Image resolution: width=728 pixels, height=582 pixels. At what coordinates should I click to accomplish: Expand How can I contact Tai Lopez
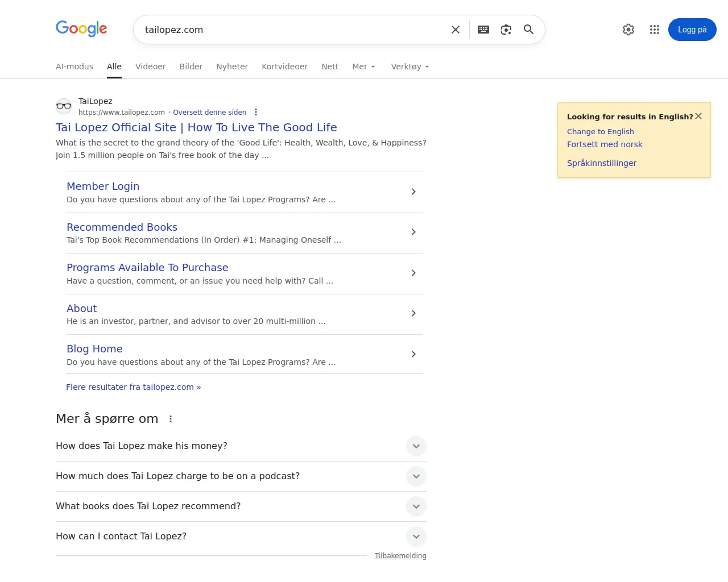(x=416, y=537)
